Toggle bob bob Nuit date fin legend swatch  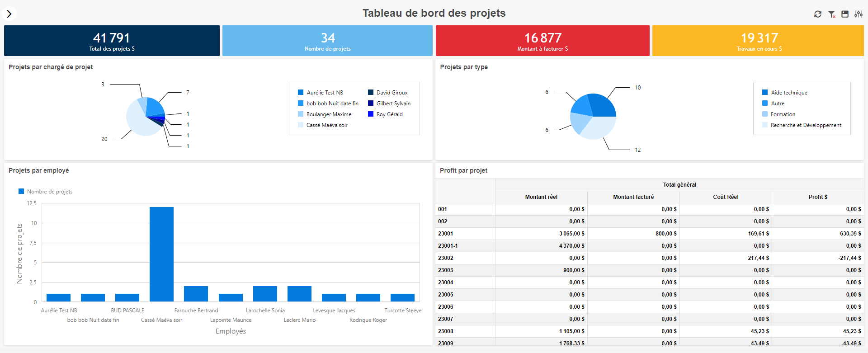click(x=301, y=103)
